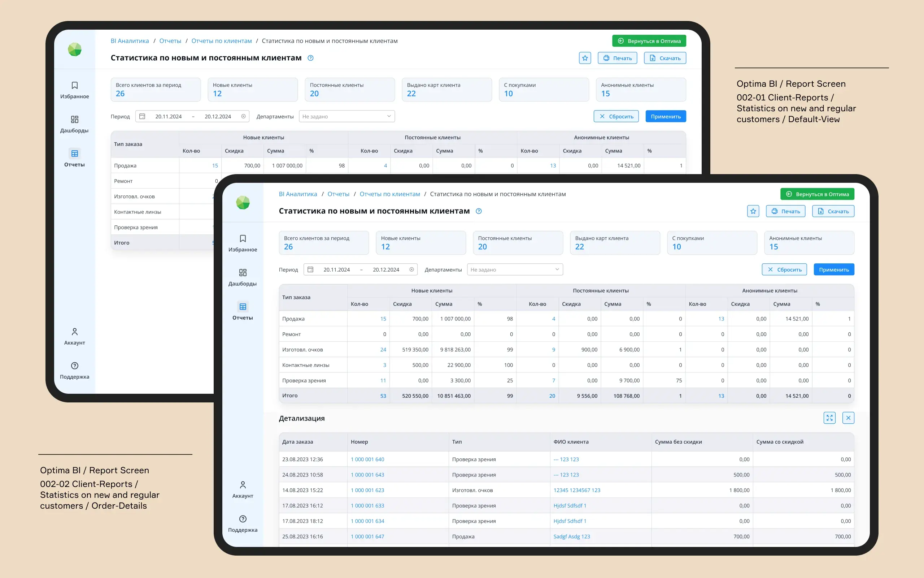Viewport: 924px width, 578px height.
Task: Click Вернуться в Оптима in the front window
Action: (817, 194)
